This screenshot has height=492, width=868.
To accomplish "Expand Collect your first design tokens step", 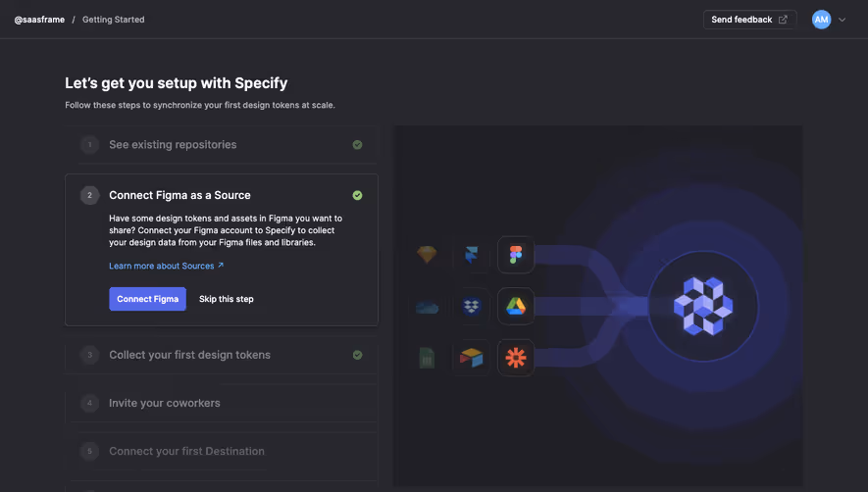I will (x=222, y=355).
